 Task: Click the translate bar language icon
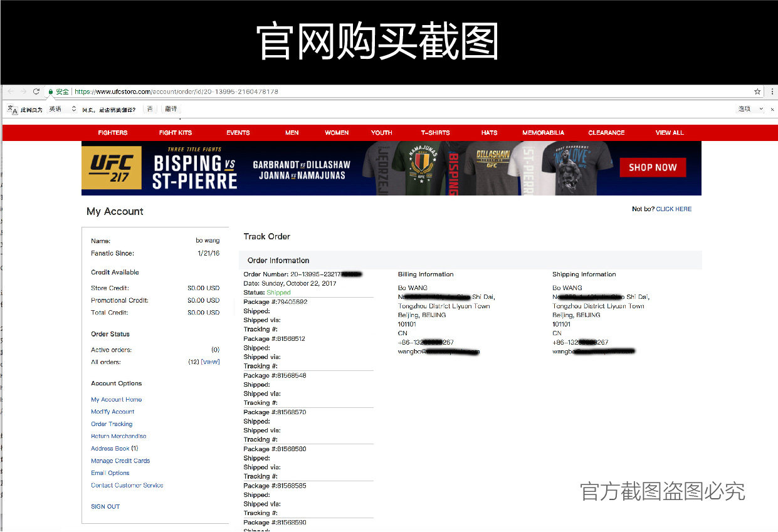click(x=13, y=109)
